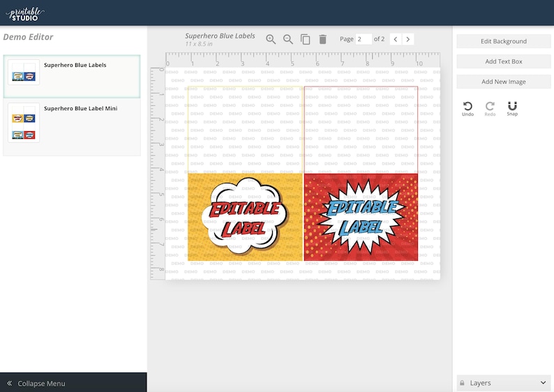Select red Editable Label text on yellow label
The height and width of the screenshot is (392, 554).
point(244,218)
